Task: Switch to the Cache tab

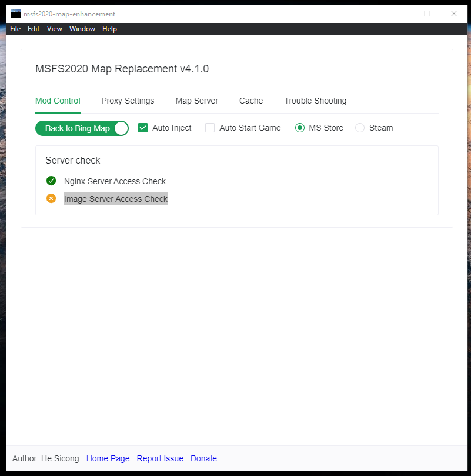Action: (251, 101)
